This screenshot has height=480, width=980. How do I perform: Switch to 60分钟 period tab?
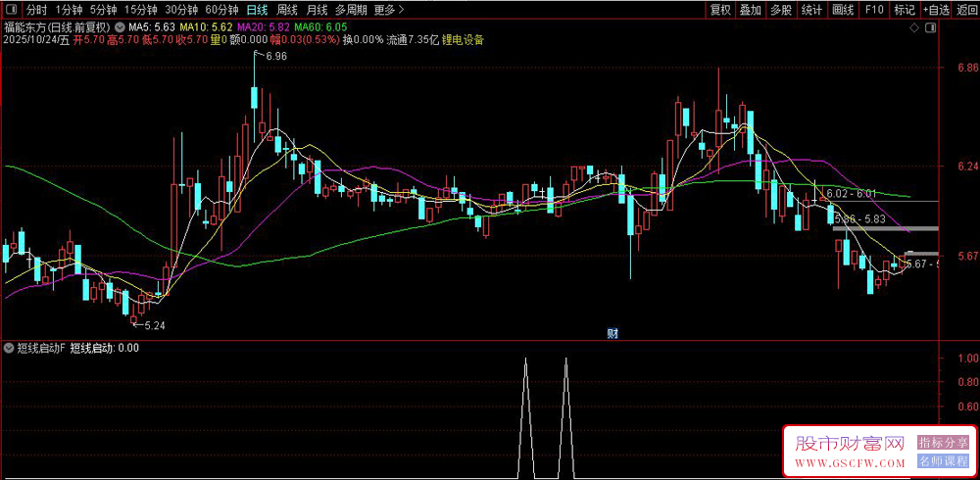221,10
